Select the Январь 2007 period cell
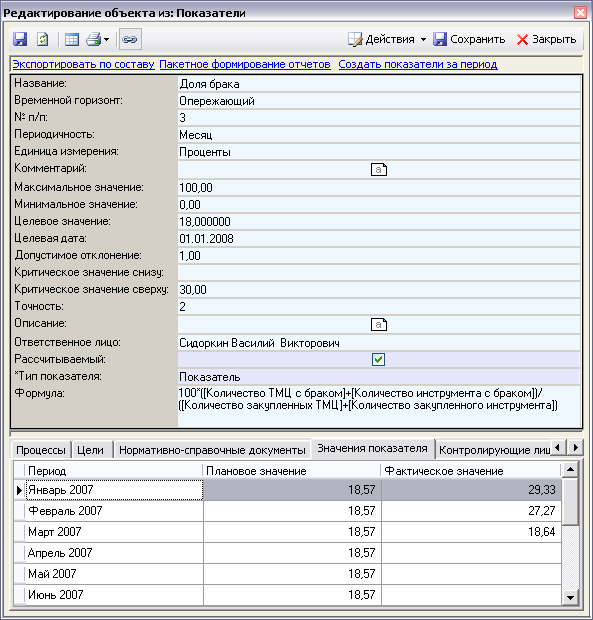This screenshot has height=620, width=593. (x=114, y=490)
